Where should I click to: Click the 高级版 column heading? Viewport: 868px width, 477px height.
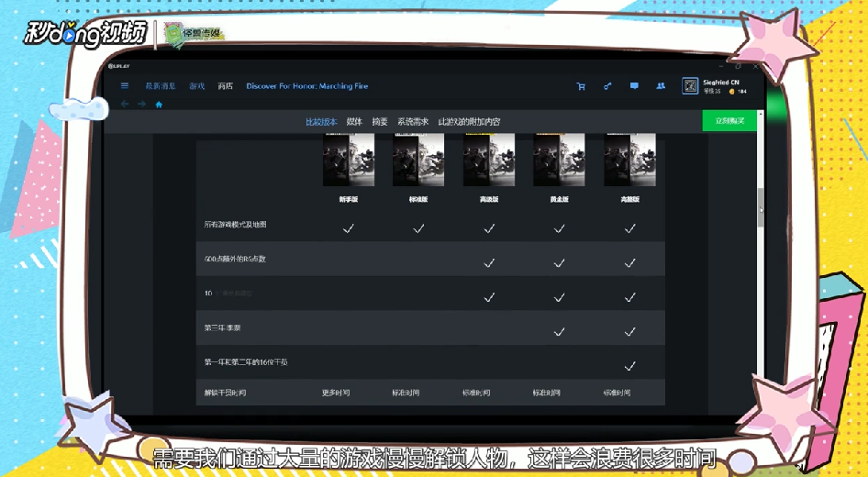coord(489,199)
